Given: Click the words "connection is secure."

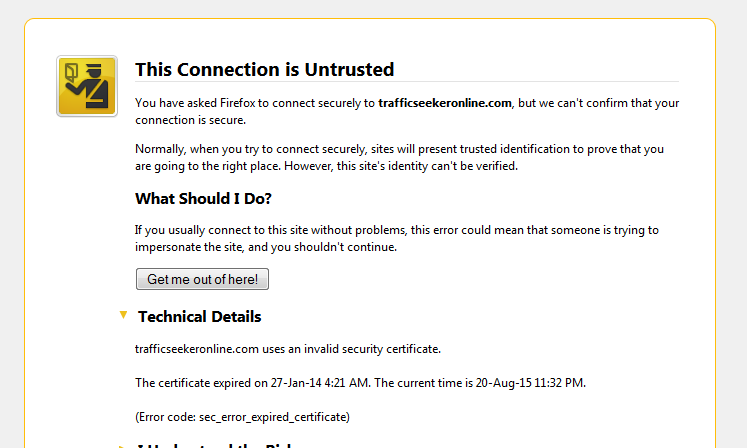Looking at the screenshot, I should pyautogui.click(x=191, y=120).
